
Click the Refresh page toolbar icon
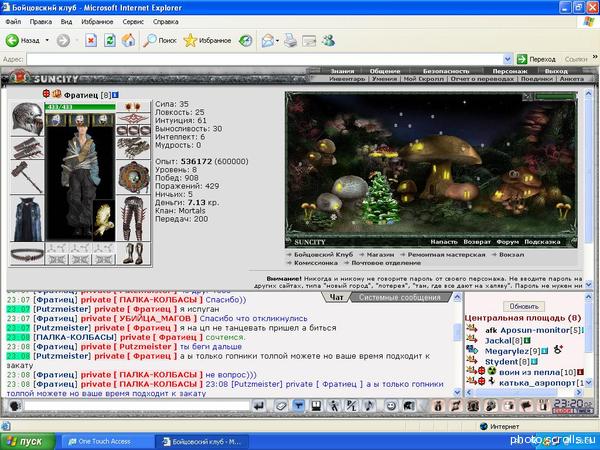coord(109,41)
